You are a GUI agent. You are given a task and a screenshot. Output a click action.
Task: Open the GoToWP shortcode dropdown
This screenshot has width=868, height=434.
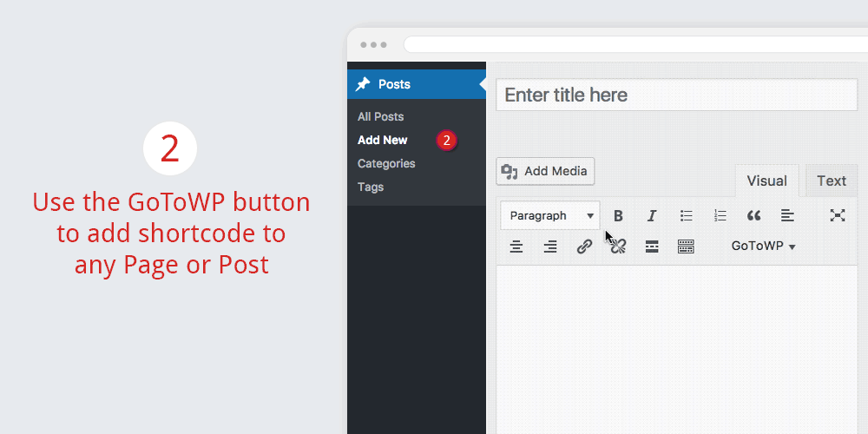tap(763, 247)
